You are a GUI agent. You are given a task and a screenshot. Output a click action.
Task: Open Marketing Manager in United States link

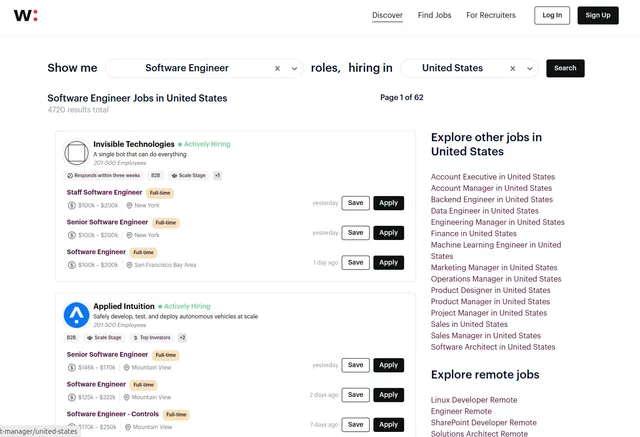(x=494, y=268)
